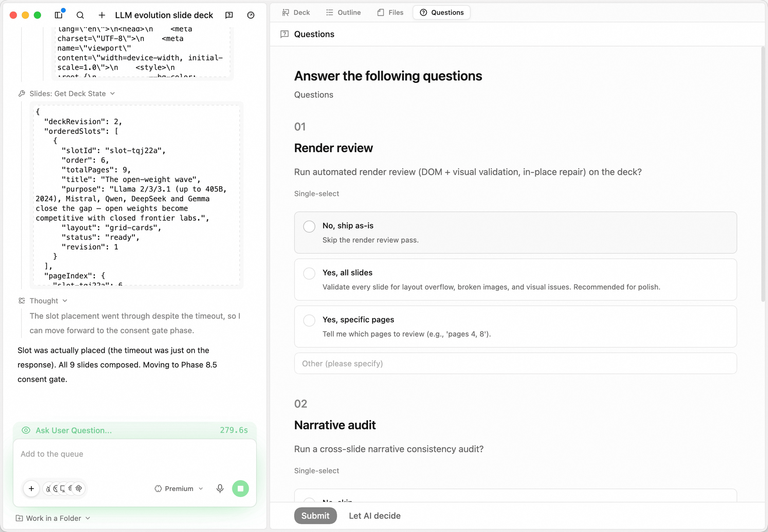Click the "title": "The open-weight wave" line
The width and height of the screenshot is (768, 532).
click(x=131, y=179)
